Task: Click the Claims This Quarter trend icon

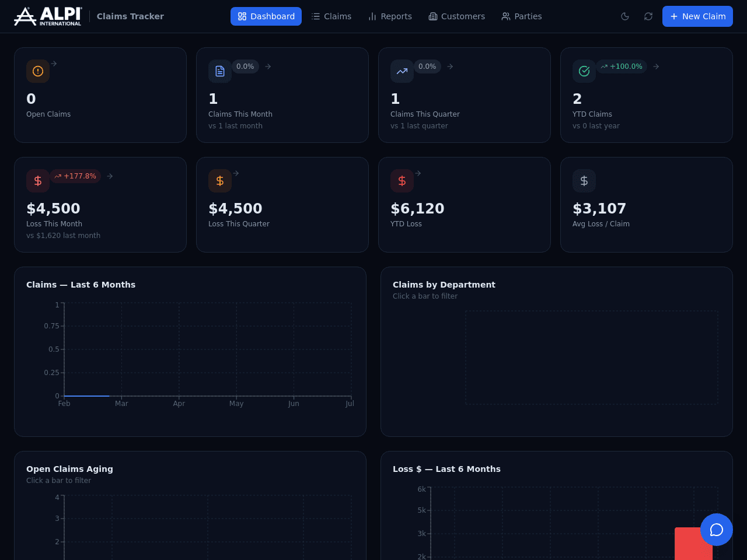Action: (402, 71)
